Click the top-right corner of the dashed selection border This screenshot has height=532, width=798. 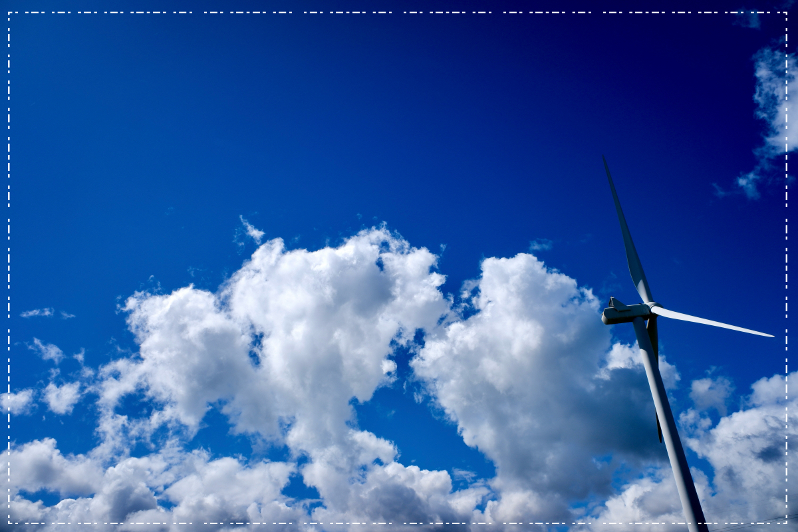coord(787,13)
